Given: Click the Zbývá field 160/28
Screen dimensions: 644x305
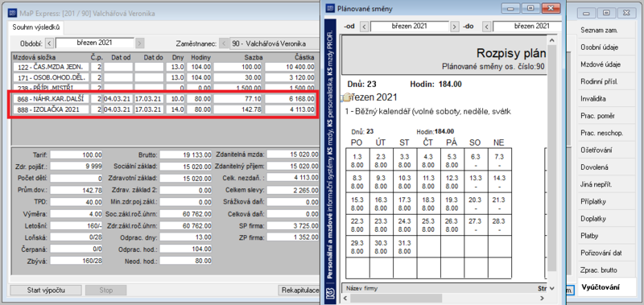Looking at the screenshot, I should pos(76,261).
